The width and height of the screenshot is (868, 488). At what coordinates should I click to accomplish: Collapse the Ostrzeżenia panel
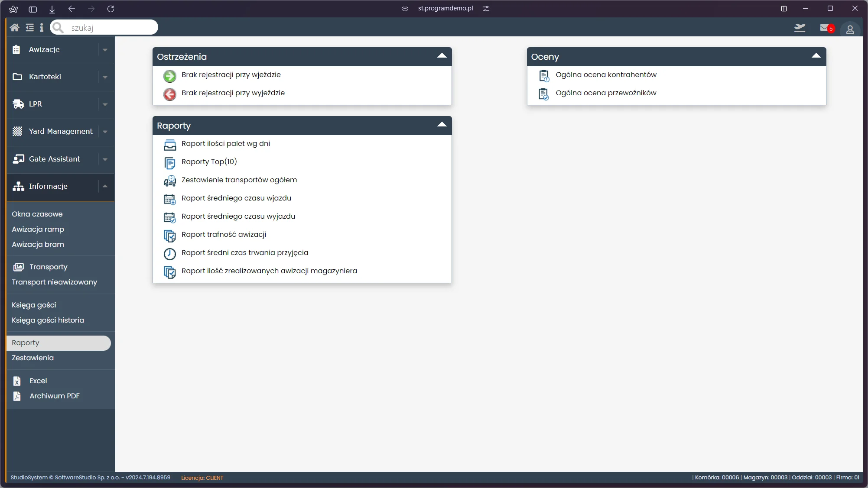tap(442, 55)
